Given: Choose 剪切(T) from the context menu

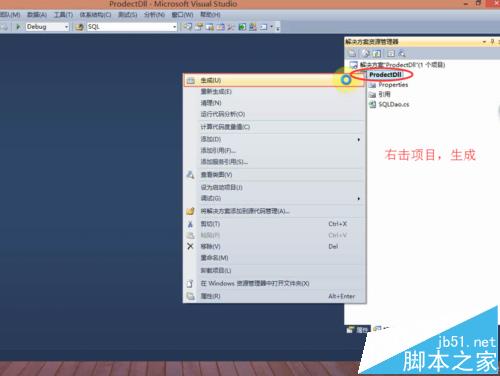Looking at the screenshot, I should coord(275,224).
